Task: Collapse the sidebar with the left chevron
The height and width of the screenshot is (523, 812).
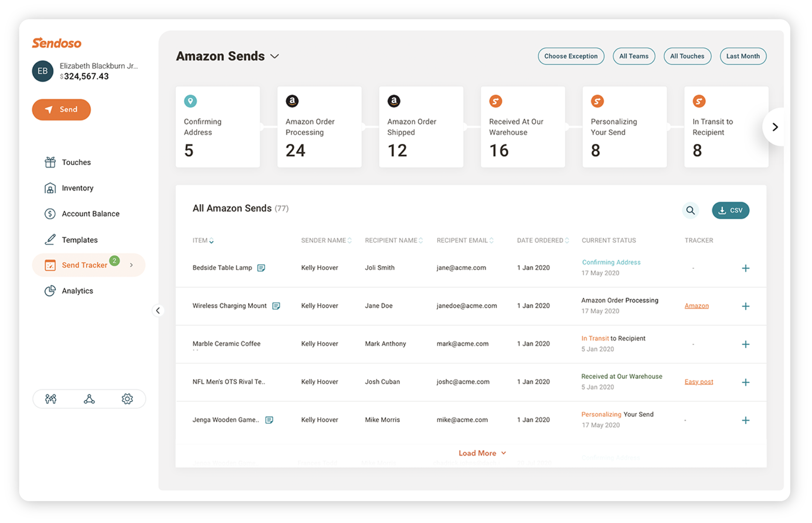Action: pyautogui.click(x=158, y=310)
